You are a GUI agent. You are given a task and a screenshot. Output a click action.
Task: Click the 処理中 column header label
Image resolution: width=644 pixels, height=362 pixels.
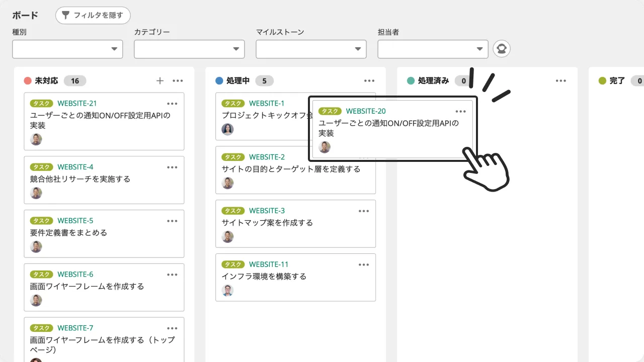238,80
